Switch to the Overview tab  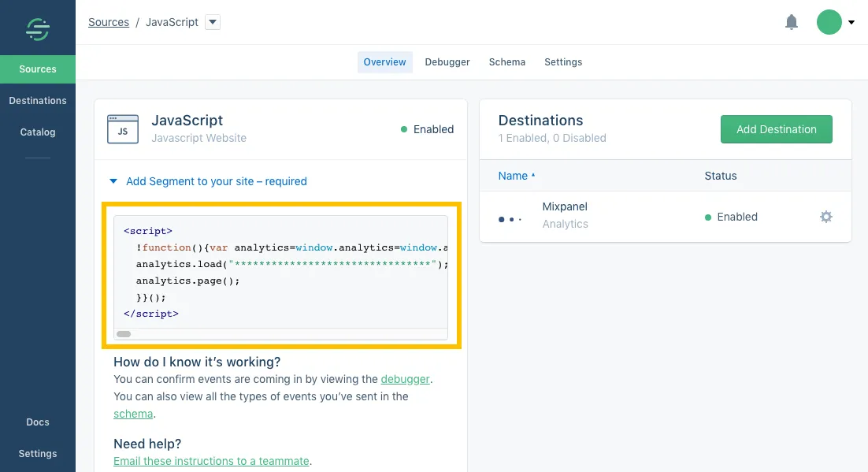pos(384,62)
